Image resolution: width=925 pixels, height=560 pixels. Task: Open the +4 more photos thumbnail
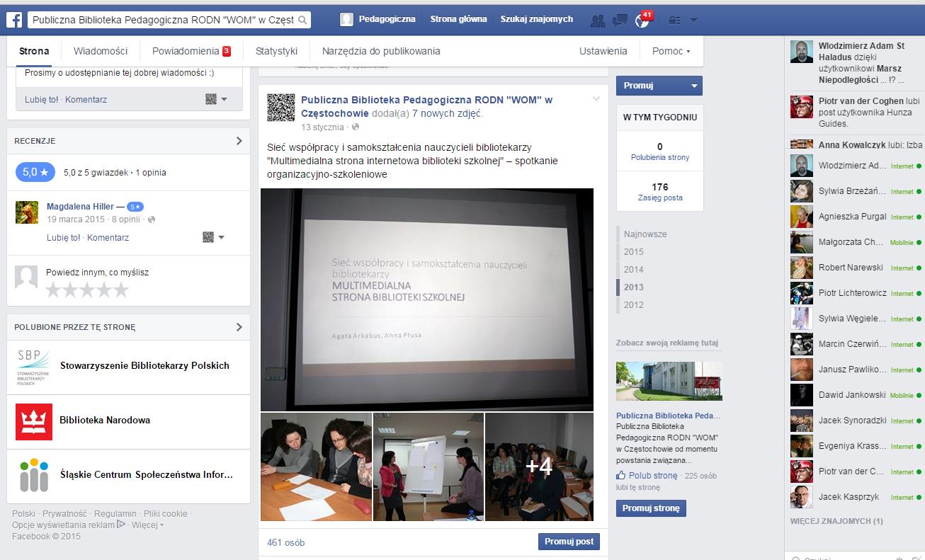point(539,467)
